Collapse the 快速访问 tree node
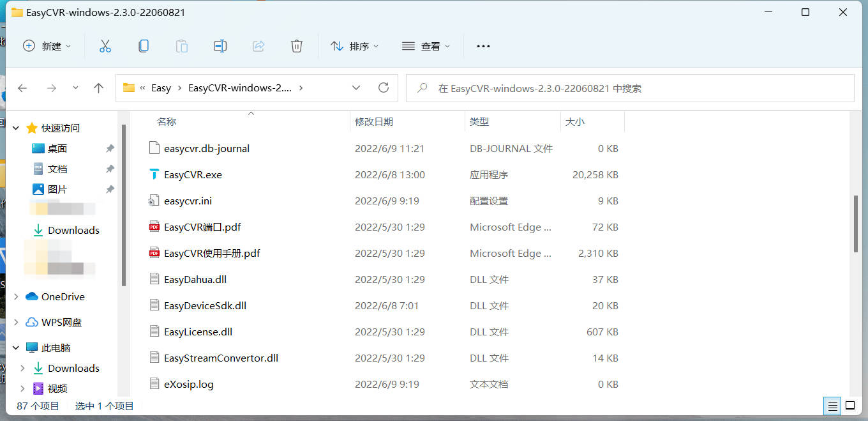 click(x=17, y=128)
